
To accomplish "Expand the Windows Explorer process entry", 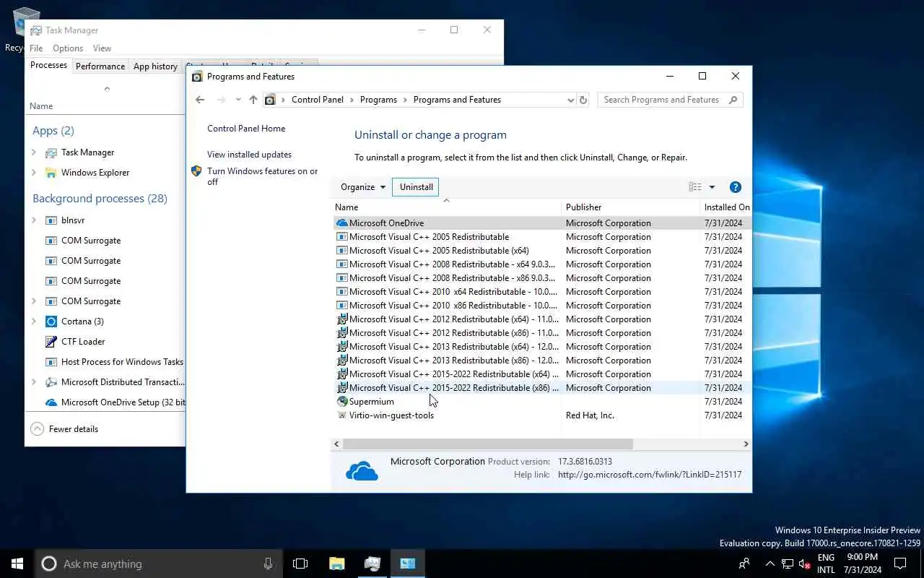I will tap(34, 173).
